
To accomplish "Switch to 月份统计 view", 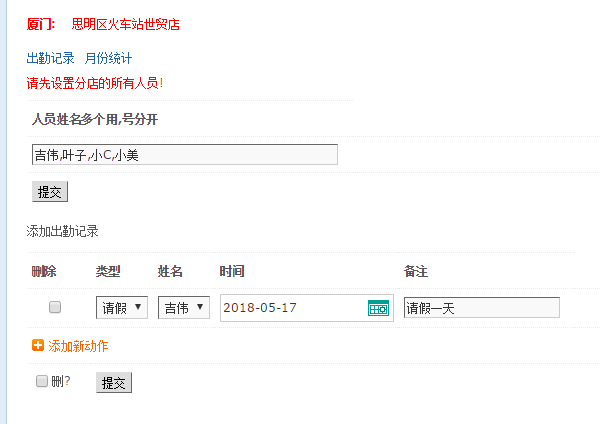I will (x=108, y=59).
